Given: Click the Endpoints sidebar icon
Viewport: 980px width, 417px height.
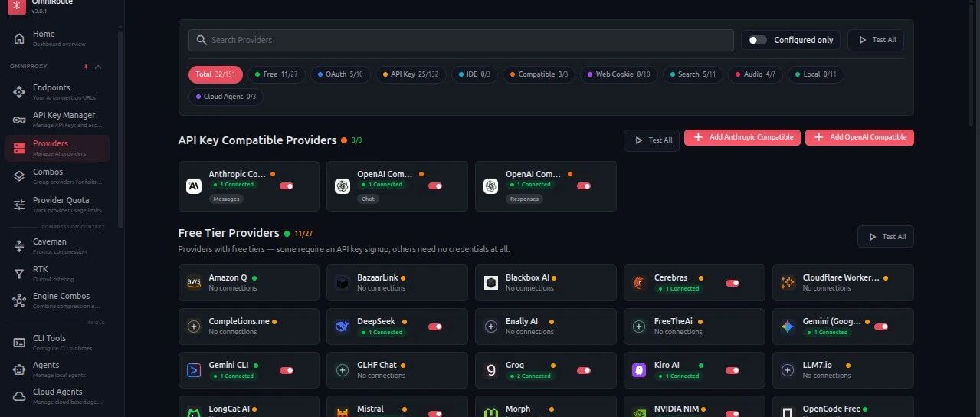Looking at the screenshot, I should coord(20,92).
